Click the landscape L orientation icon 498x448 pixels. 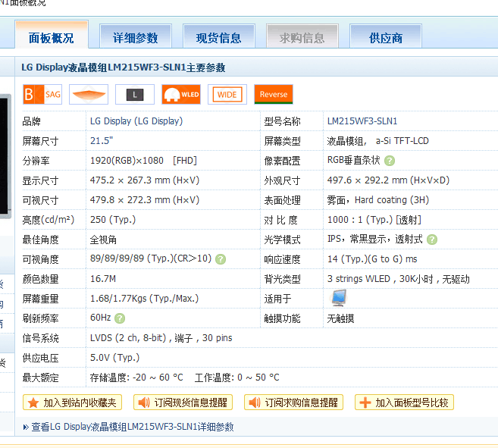point(135,94)
